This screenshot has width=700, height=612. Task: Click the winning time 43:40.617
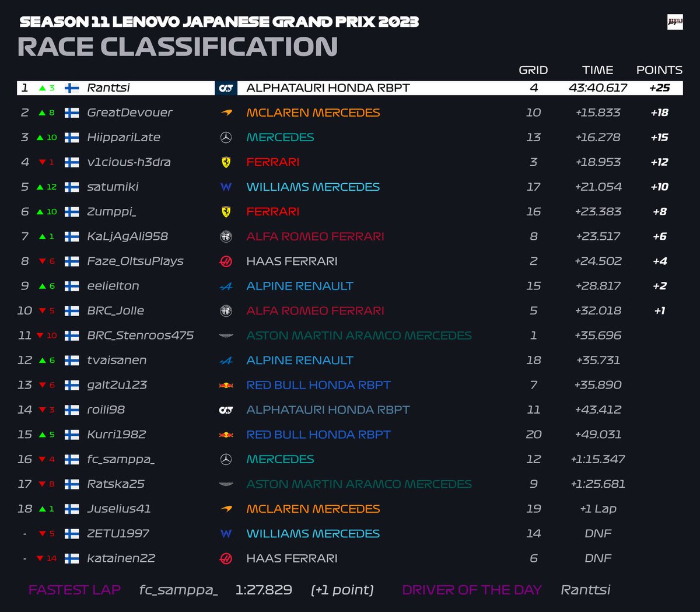(x=598, y=88)
